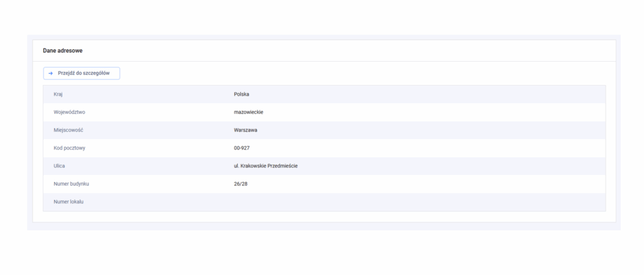The image size is (644, 275).
Task: Click the Miejscowość field label
Action: (x=69, y=130)
